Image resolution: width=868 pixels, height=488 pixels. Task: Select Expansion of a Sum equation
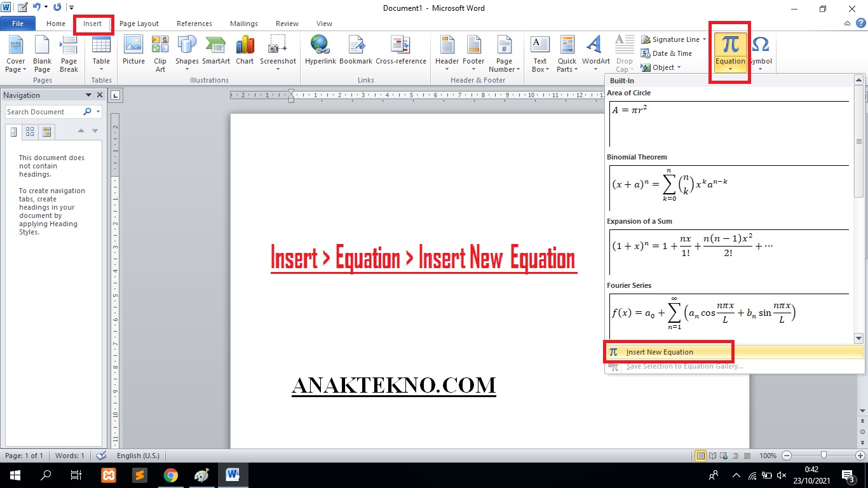pos(728,252)
